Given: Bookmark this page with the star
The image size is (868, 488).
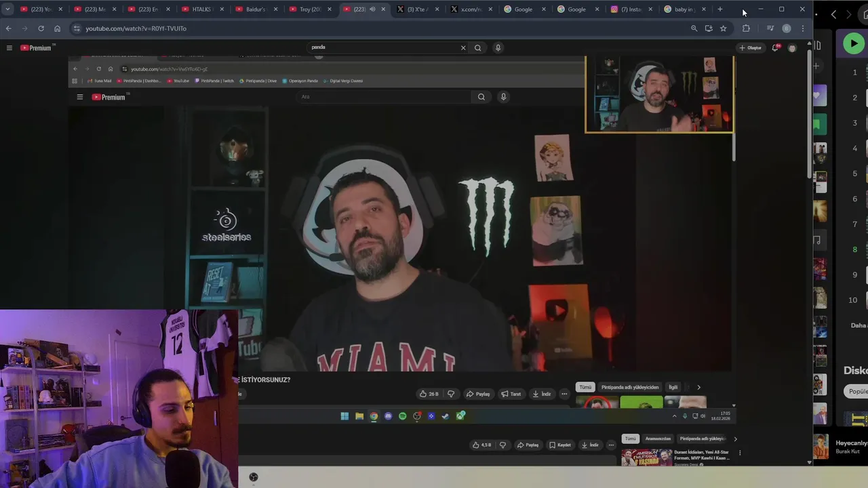Looking at the screenshot, I should point(723,28).
